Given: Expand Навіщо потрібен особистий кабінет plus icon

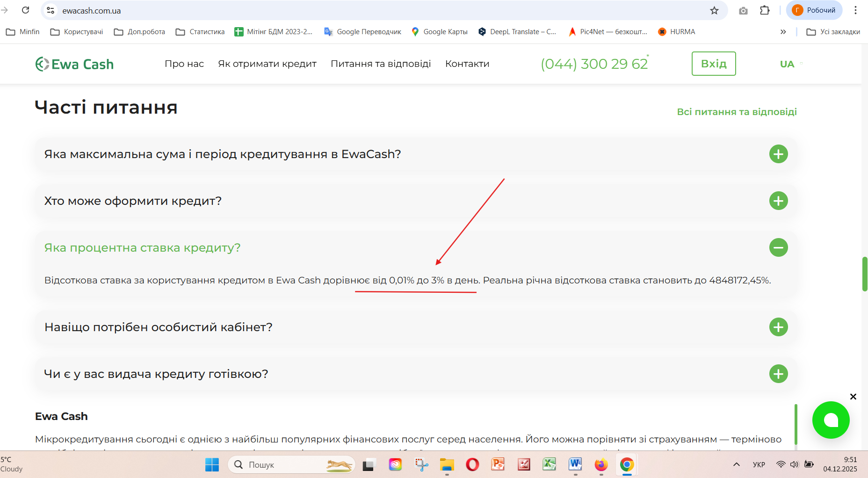Looking at the screenshot, I should pos(779,327).
